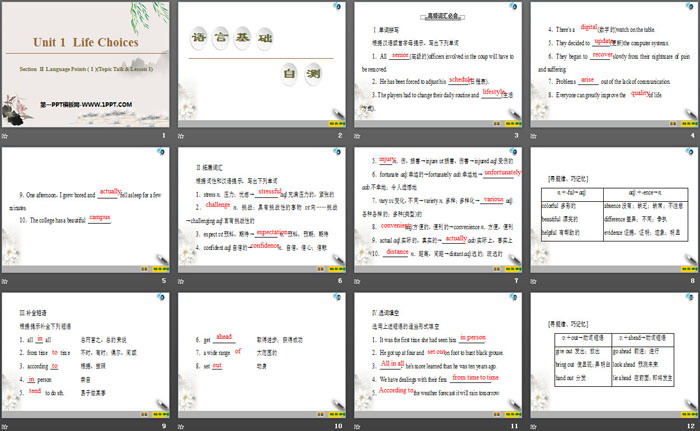Click slide number '6' below its thumbnail
This screenshot has height=431, width=700.
point(340,280)
